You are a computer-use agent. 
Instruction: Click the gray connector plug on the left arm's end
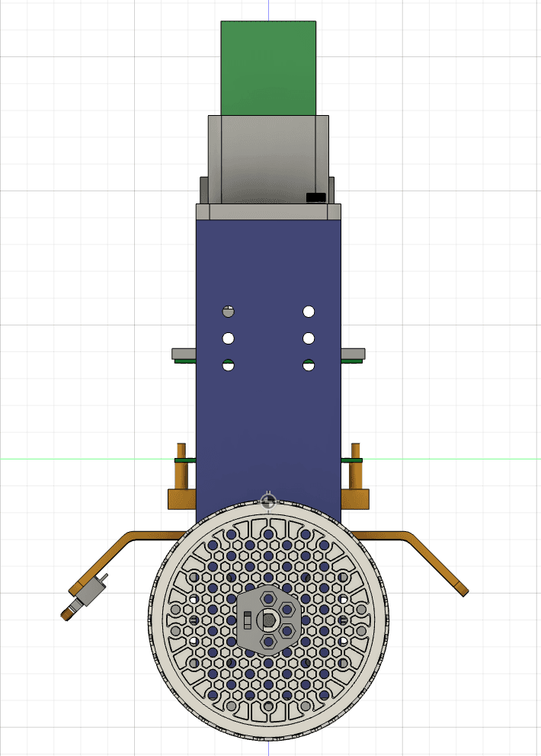[x=91, y=590]
